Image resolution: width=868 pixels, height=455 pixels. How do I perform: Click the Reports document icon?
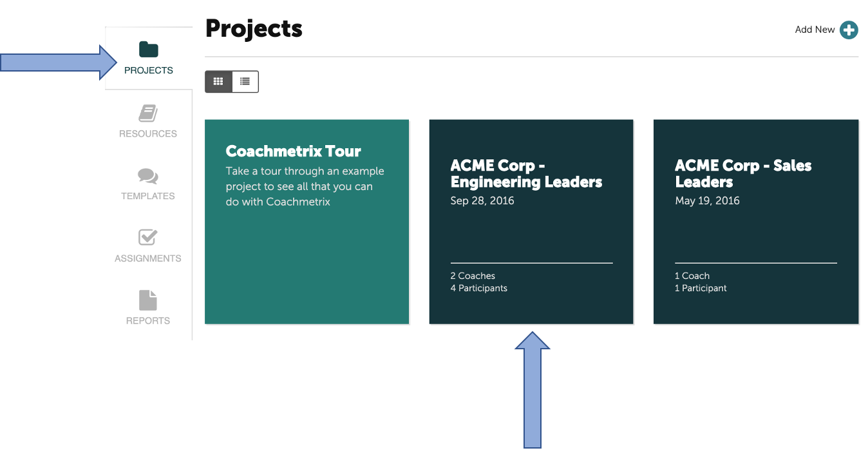148,300
